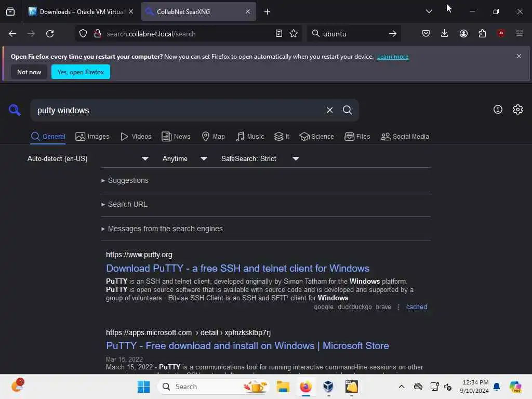Open the SearXNG about info icon
Image resolution: width=532 pixels, height=399 pixels.
(498, 110)
